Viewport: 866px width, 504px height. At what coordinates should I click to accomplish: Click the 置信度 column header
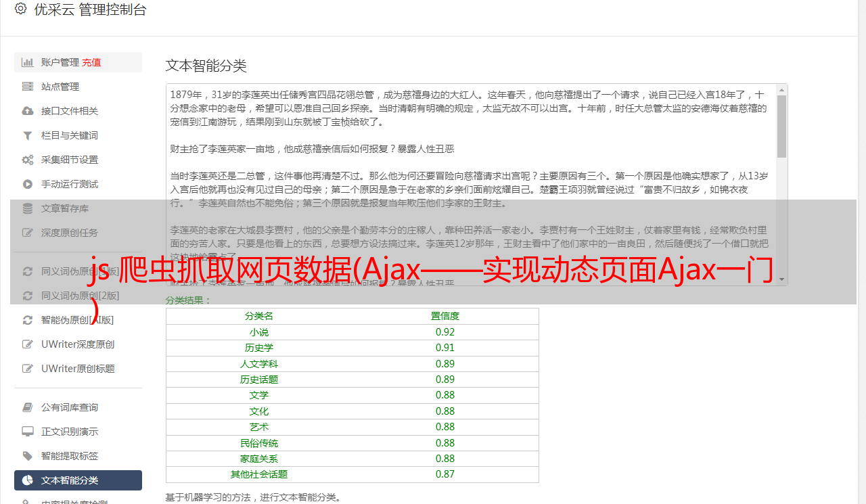point(445,316)
